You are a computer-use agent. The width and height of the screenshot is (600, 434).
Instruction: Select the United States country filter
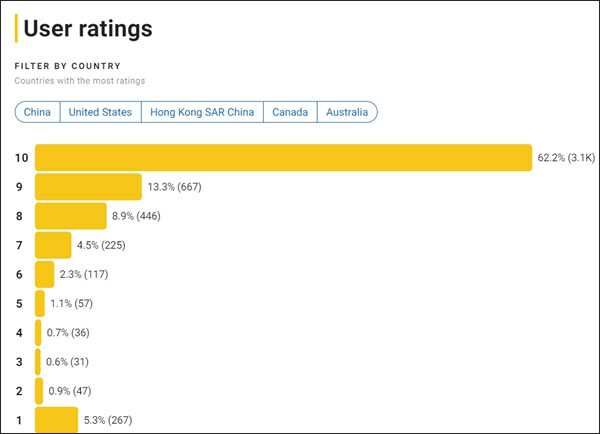pos(100,112)
